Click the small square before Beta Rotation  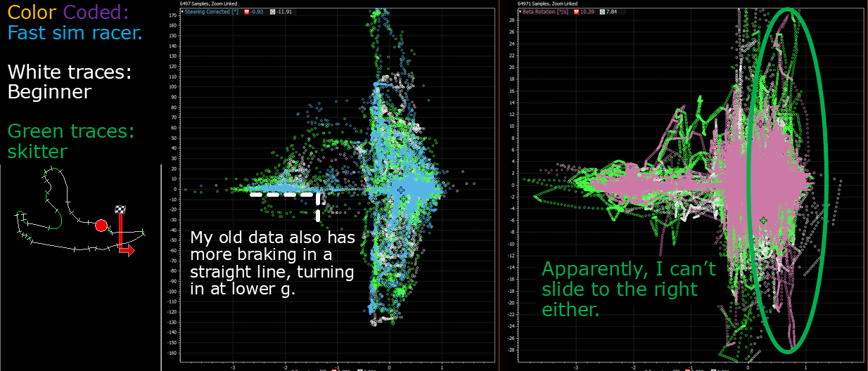[521, 12]
